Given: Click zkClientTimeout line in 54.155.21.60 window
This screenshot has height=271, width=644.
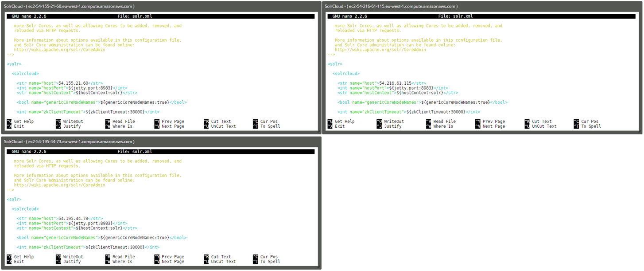Looking at the screenshot, I should [x=88, y=112].
